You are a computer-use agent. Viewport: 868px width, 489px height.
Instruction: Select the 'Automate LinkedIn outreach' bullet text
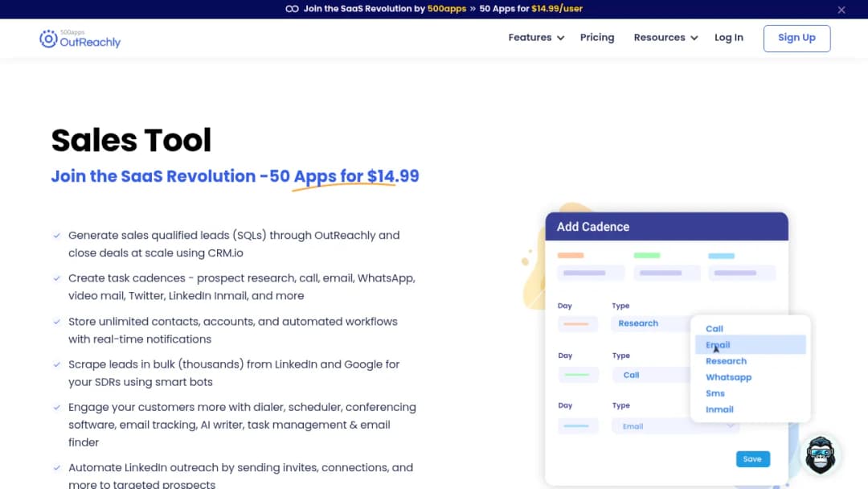[x=240, y=475]
